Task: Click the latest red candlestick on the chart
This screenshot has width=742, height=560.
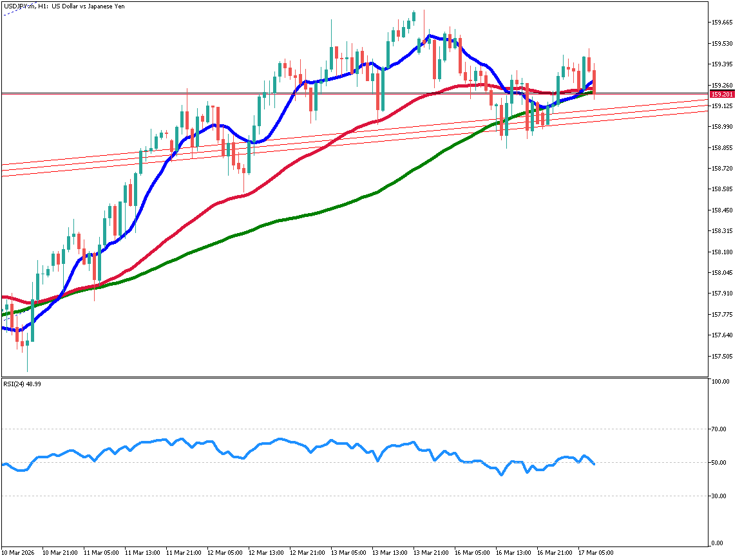Action: click(594, 80)
